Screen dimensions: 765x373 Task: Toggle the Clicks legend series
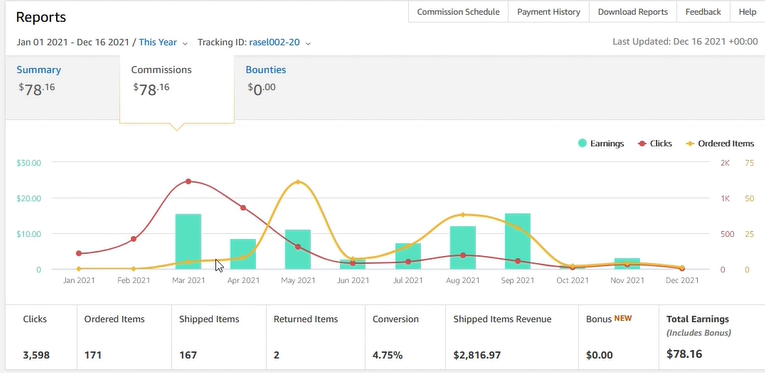click(x=655, y=143)
